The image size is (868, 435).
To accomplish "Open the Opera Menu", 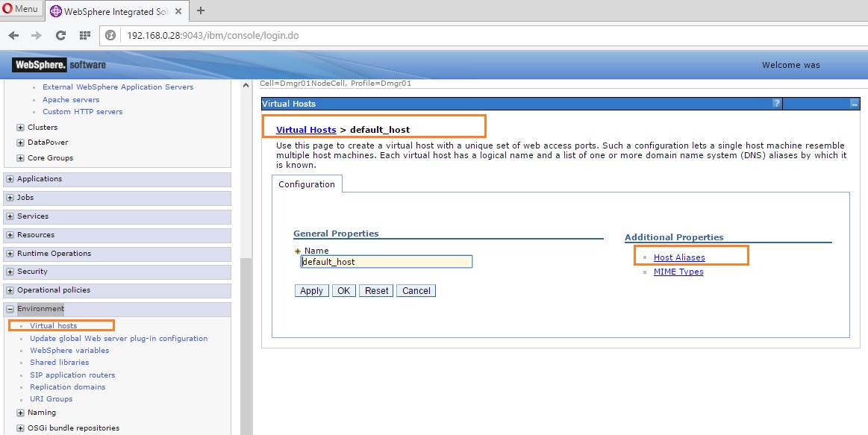I will point(19,8).
